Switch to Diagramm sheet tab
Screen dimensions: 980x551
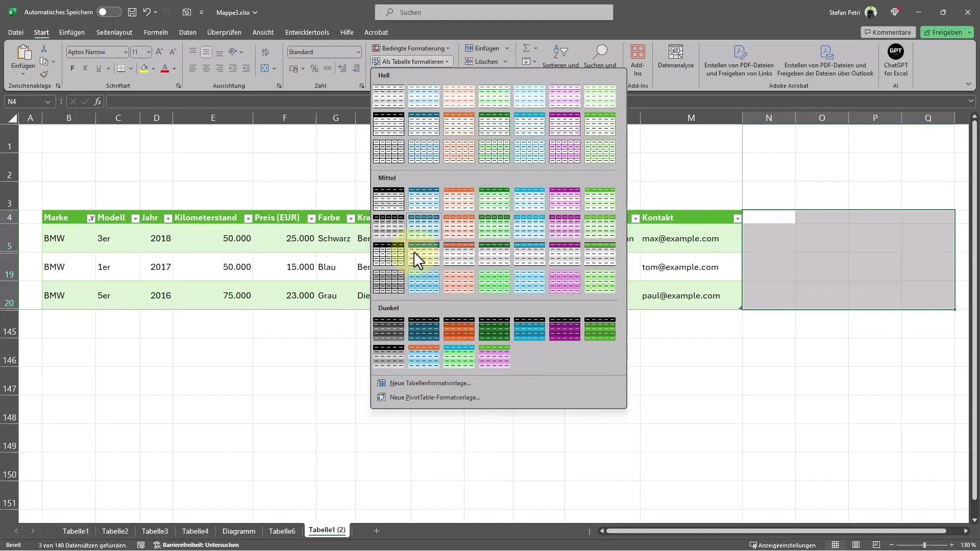[239, 530]
